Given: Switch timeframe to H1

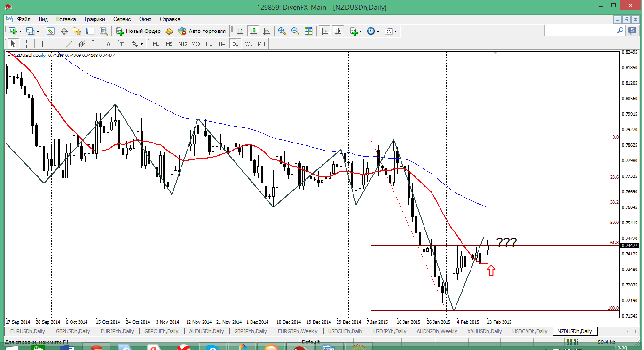Looking at the screenshot, I should coord(209,44).
